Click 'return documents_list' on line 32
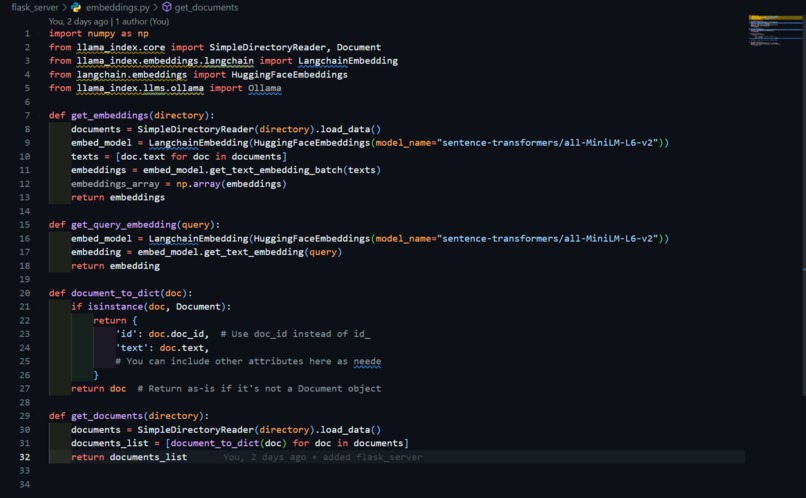 point(129,457)
